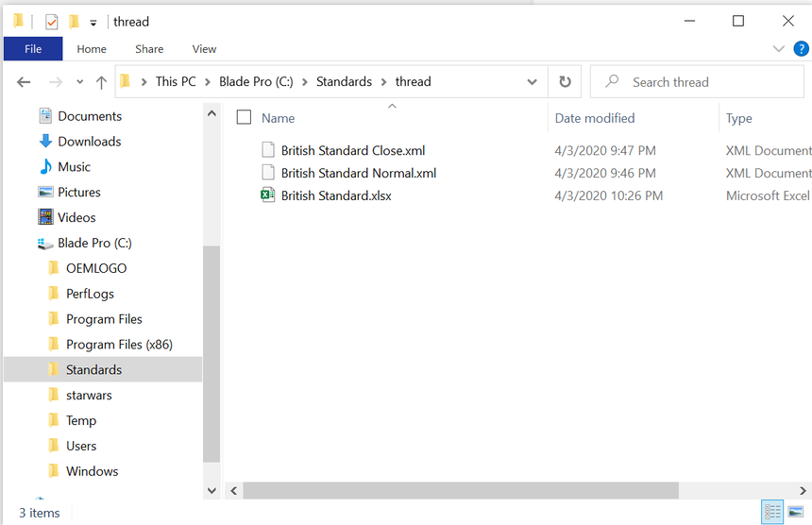This screenshot has height=525, width=812.
Task: Click the Properties quick access icon
Action: click(x=51, y=22)
